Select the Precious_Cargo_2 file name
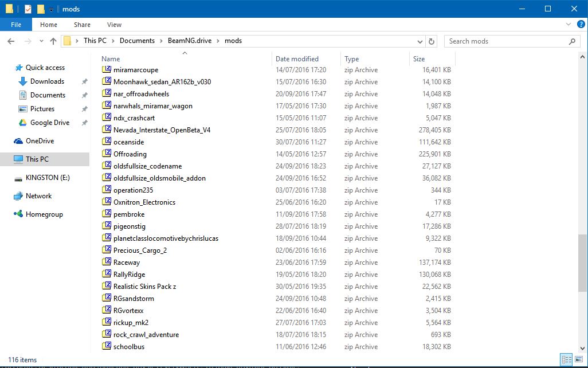 pyautogui.click(x=140, y=250)
